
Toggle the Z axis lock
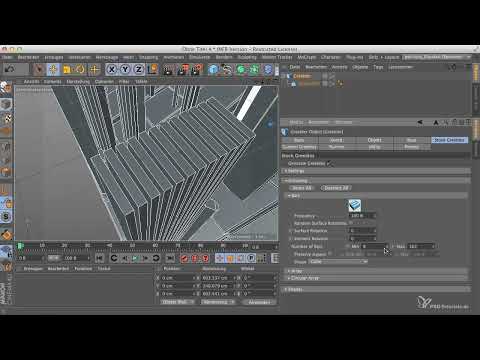pos(139,69)
